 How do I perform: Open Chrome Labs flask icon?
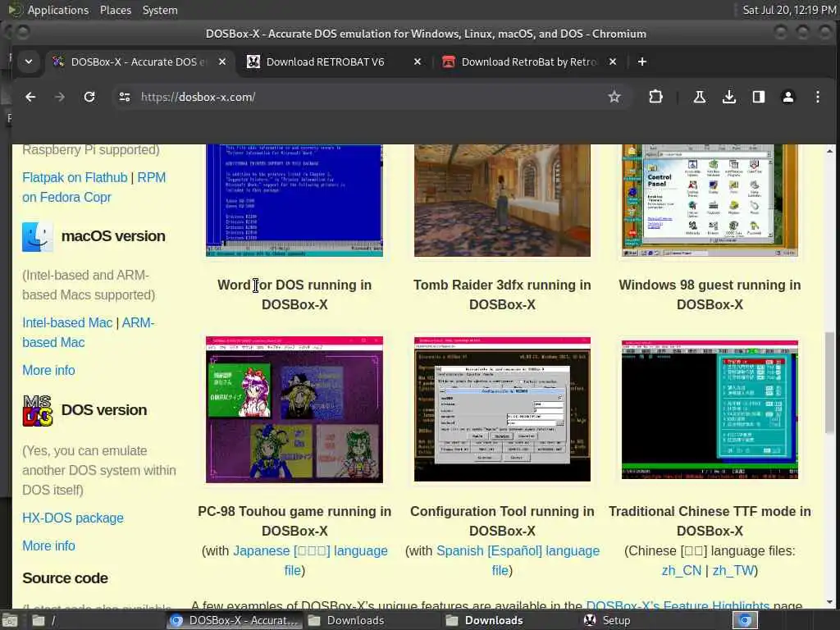pos(699,97)
